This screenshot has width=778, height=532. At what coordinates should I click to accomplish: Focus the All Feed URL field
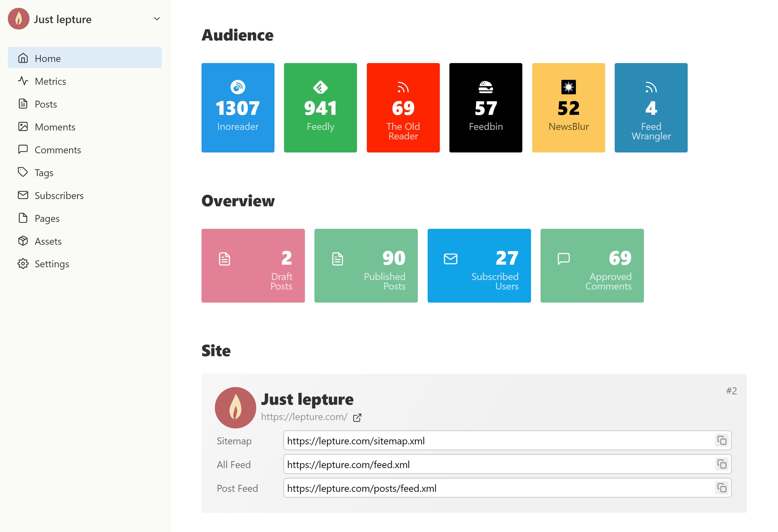click(x=507, y=464)
